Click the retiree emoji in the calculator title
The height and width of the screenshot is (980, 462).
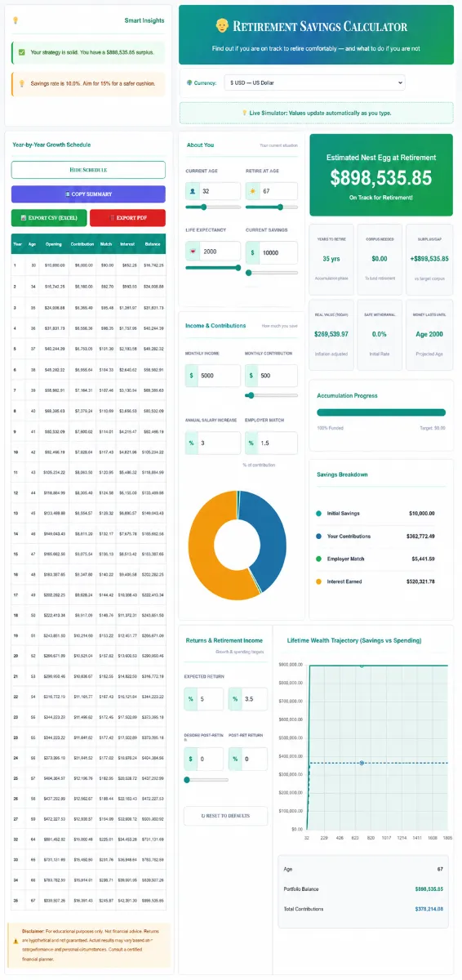pyautogui.click(x=222, y=26)
